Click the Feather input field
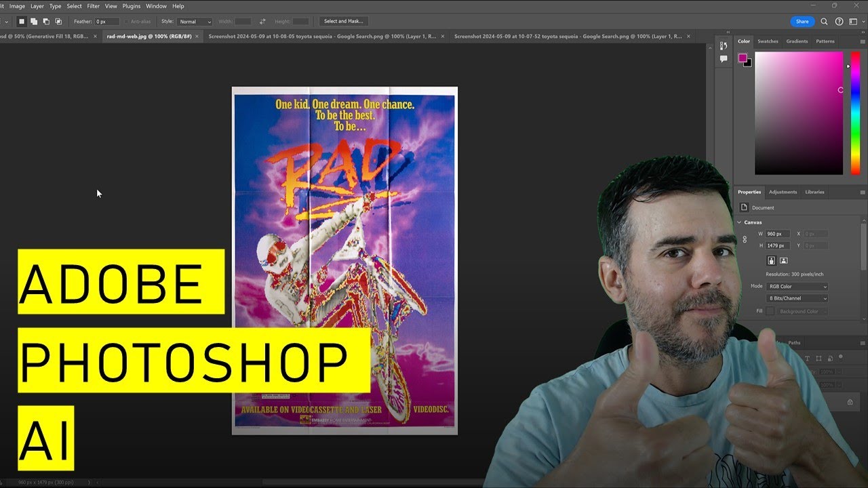Viewport: 868px width, 488px height. (x=107, y=22)
